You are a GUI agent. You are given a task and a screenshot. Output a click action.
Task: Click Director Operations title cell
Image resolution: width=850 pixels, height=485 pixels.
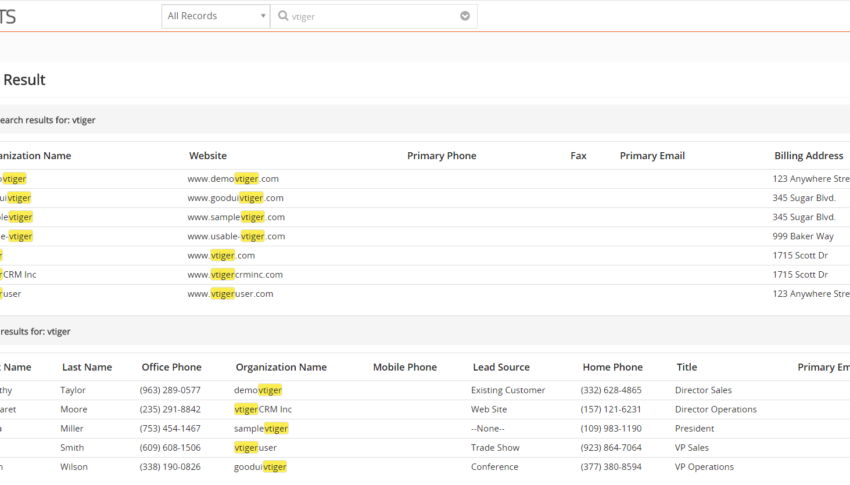[716, 410]
